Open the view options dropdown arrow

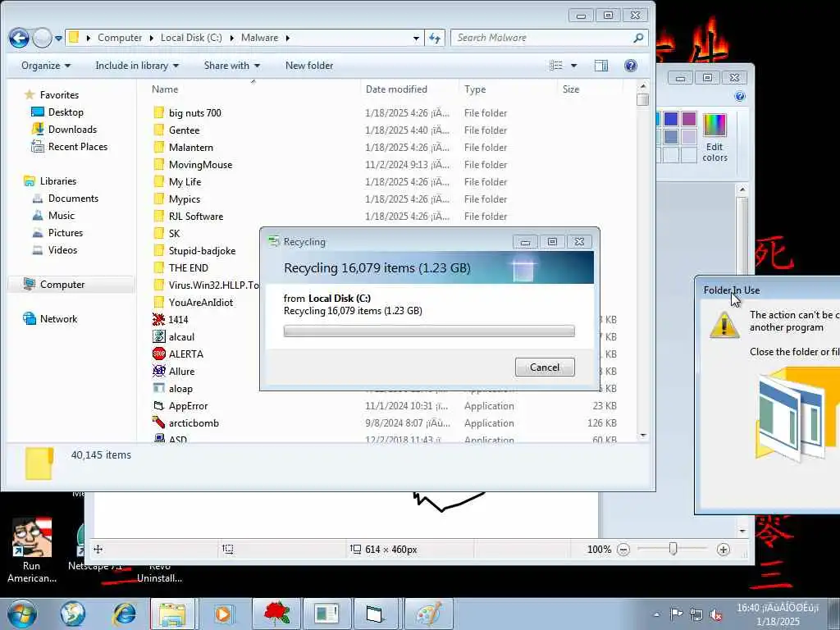(573, 66)
